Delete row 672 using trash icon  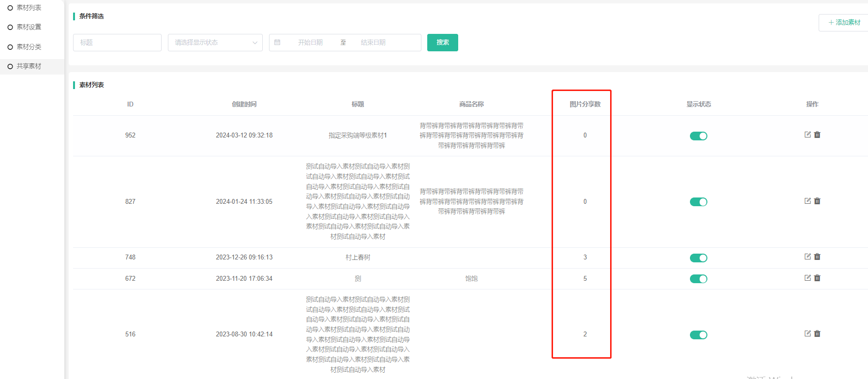817,278
